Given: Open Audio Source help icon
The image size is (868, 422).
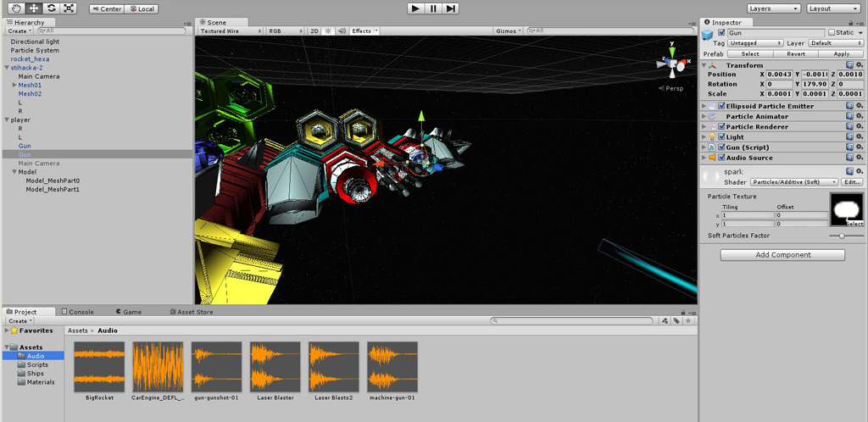Looking at the screenshot, I should [x=849, y=158].
